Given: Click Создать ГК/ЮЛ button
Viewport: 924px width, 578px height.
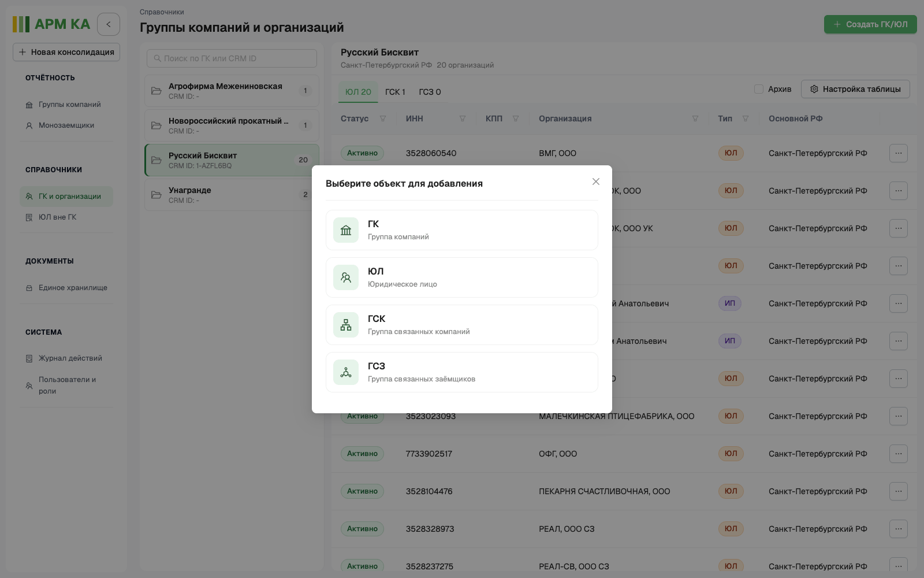Looking at the screenshot, I should tap(870, 24).
